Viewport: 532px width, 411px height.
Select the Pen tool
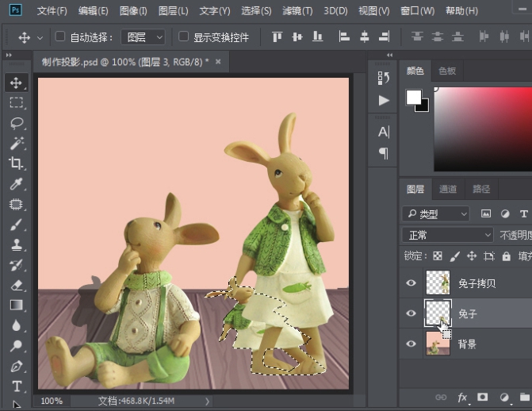coord(16,366)
